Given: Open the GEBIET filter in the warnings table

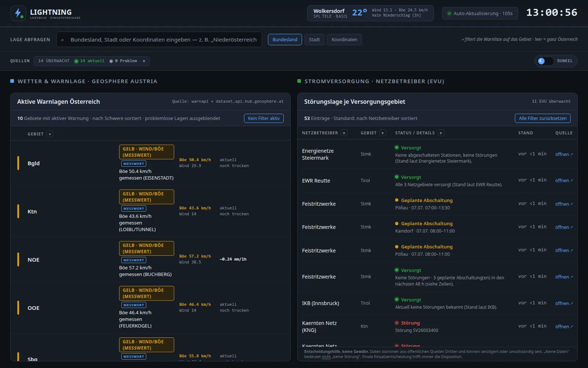Looking at the screenshot, I should (x=50, y=134).
